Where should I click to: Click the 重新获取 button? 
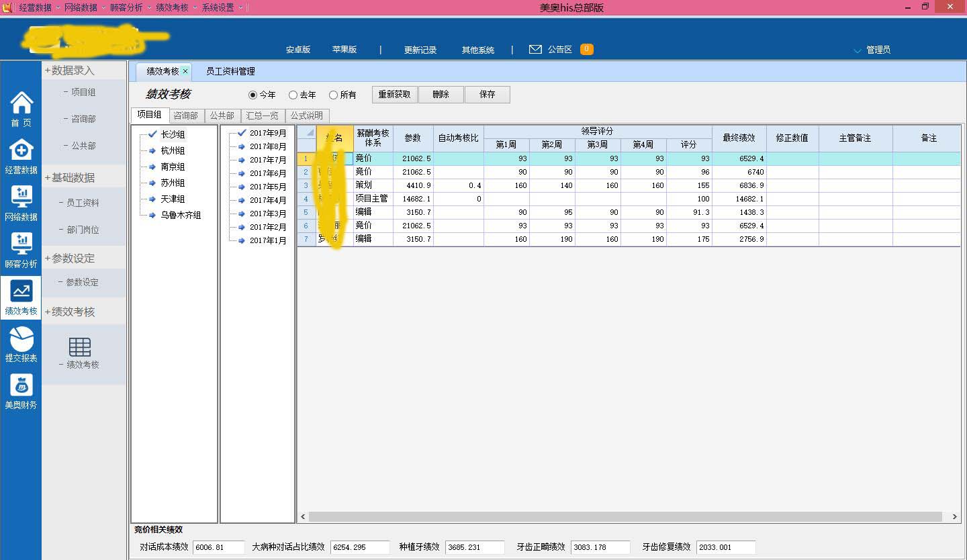395,95
